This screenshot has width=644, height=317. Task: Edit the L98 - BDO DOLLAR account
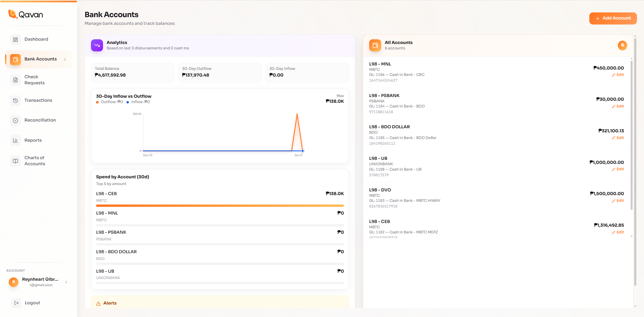618,138
